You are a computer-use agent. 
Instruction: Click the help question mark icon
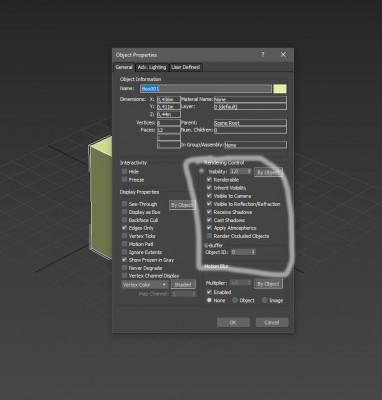point(263,55)
